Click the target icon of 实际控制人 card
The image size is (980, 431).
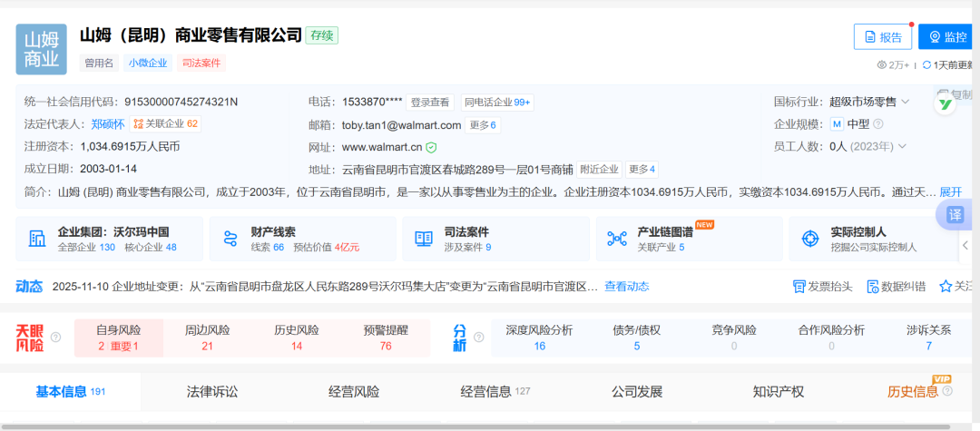[x=810, y=239]
